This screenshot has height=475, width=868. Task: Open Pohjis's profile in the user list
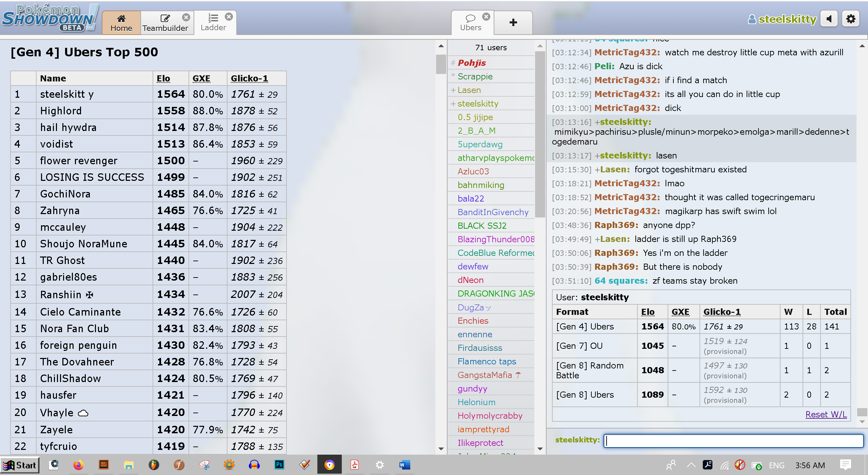click(x=472, y=63)
